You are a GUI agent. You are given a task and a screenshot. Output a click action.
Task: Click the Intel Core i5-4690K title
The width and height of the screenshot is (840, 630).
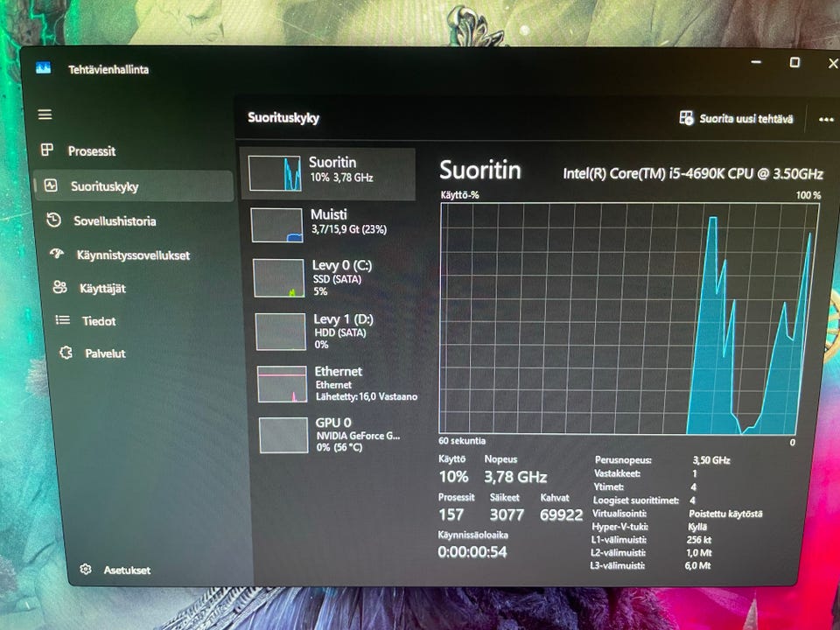693,173
